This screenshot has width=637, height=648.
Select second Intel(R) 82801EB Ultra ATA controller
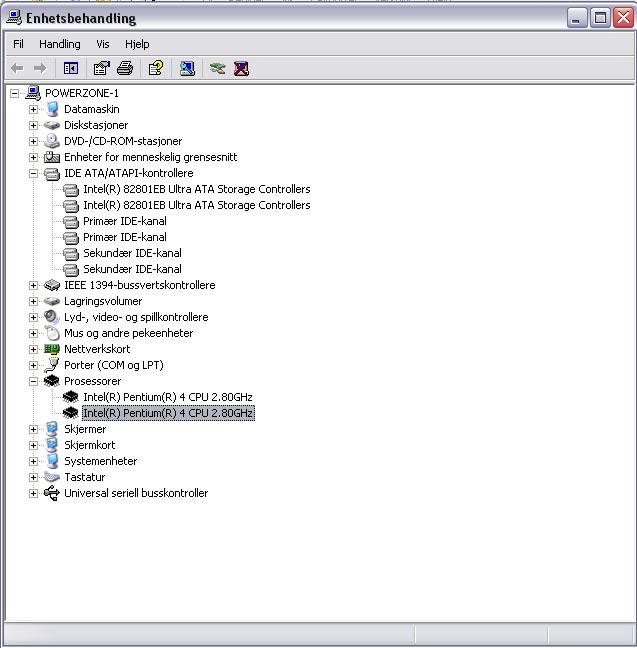tap(197, 205)
